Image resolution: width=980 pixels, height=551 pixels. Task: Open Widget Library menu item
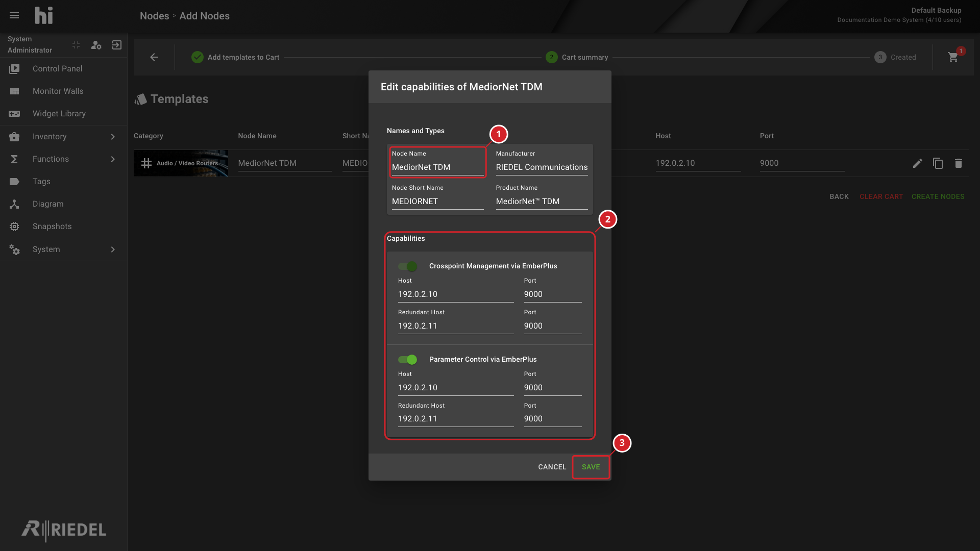click(x=63, y=113)
